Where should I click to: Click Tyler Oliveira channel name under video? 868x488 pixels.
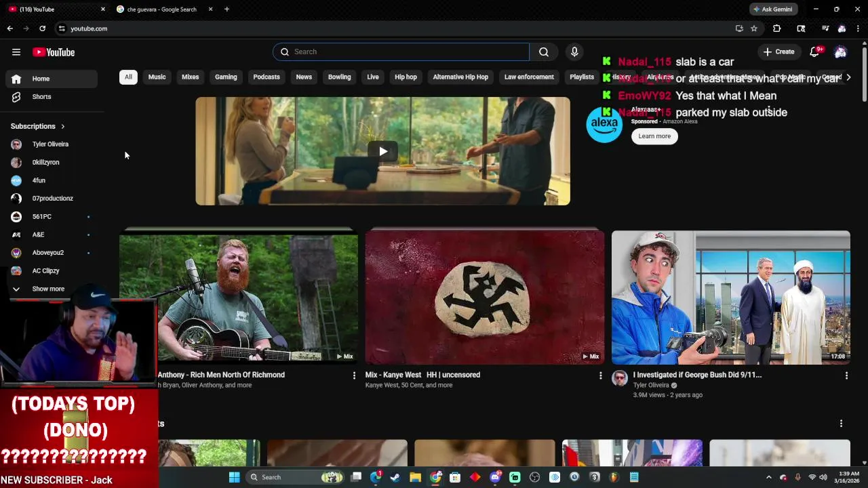click(x=651, y=385)
